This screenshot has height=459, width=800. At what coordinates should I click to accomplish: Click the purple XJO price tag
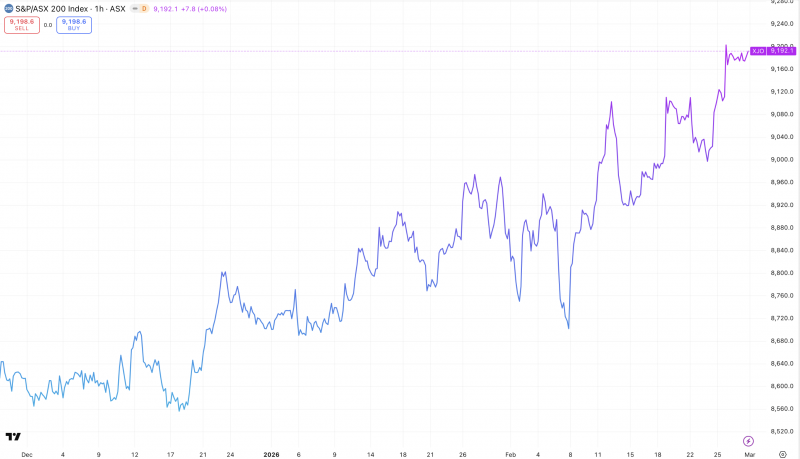757,50
